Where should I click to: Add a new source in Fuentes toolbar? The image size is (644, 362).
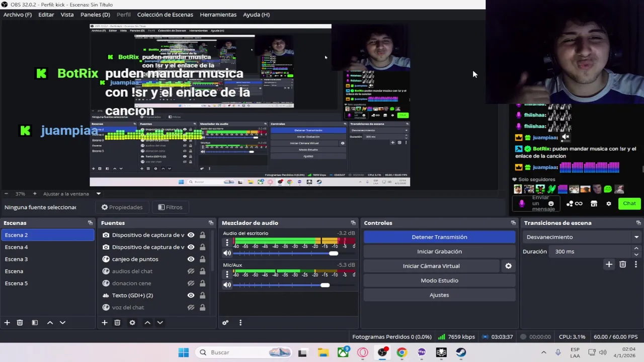[105, 322]
